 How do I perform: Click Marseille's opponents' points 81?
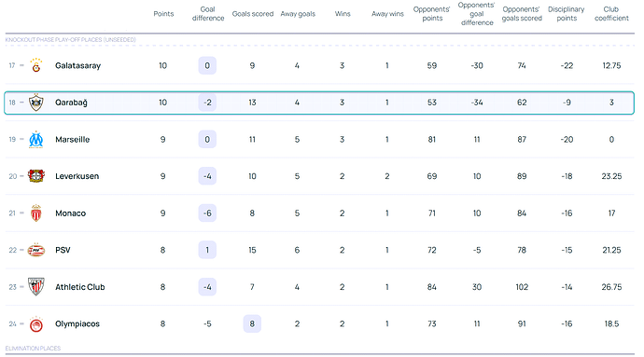tap(432, 140)
